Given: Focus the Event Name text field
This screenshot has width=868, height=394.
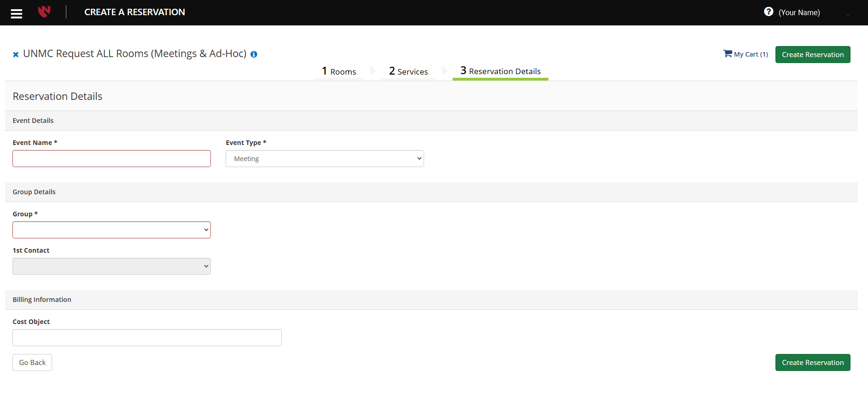Looking at the screenshot, I should [x=111, y=159].
